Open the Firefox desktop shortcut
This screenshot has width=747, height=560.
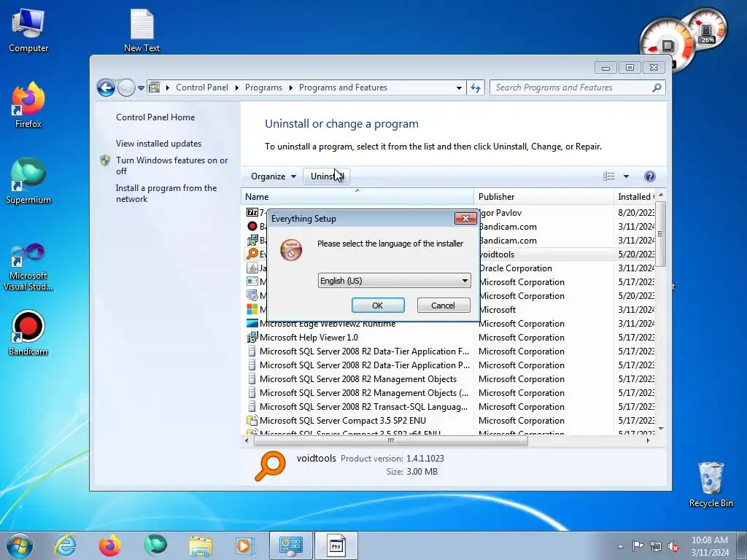tap(28, 106)
